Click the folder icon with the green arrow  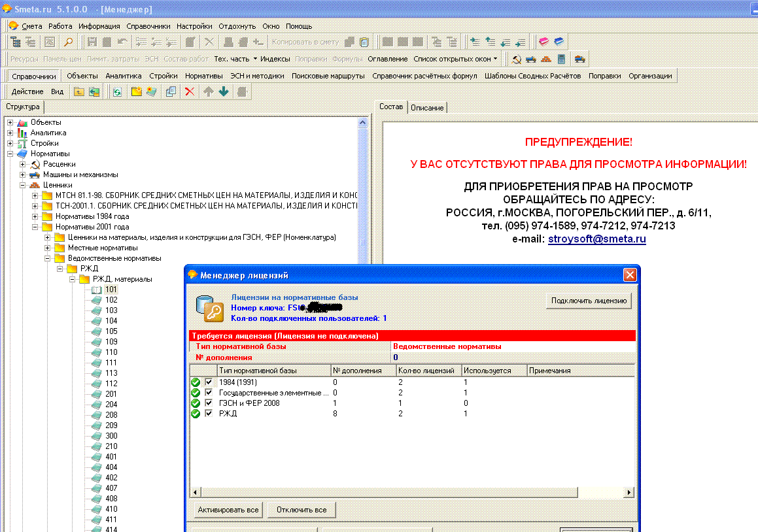94,91
